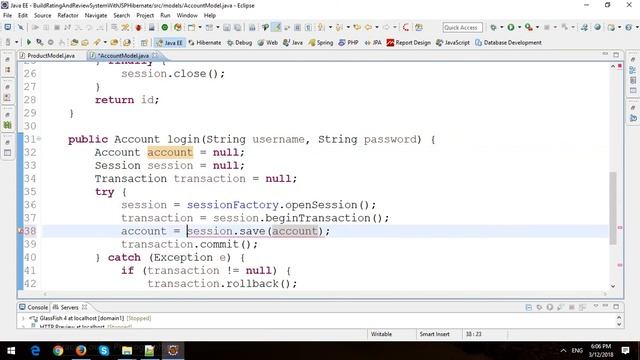The width and height of the screenshot is (640, 360).
Task: Open the Hibernate perspective
Action: pyautogui.click(x=204, y=42)
